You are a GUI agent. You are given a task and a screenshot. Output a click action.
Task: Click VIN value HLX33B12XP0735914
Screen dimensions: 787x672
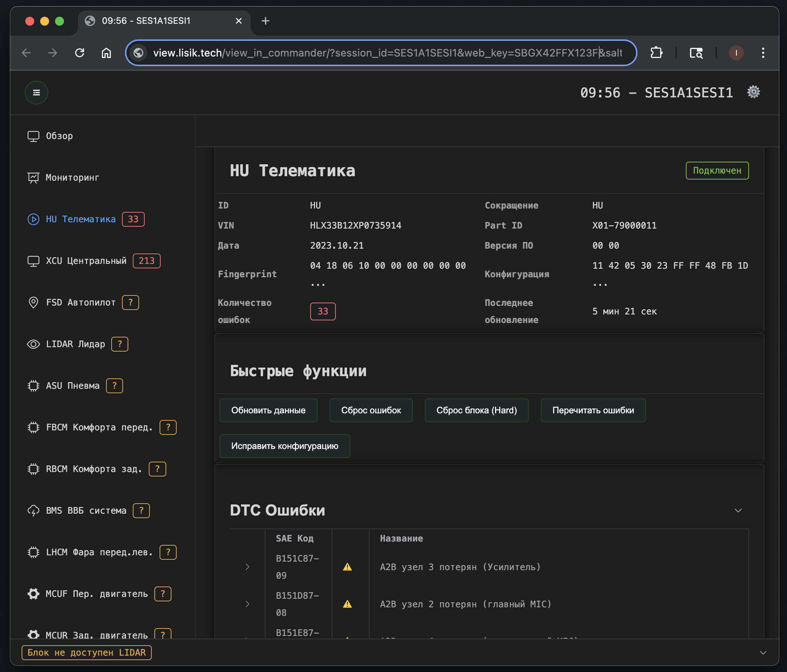pyautogui.click(x=356, y=226)
